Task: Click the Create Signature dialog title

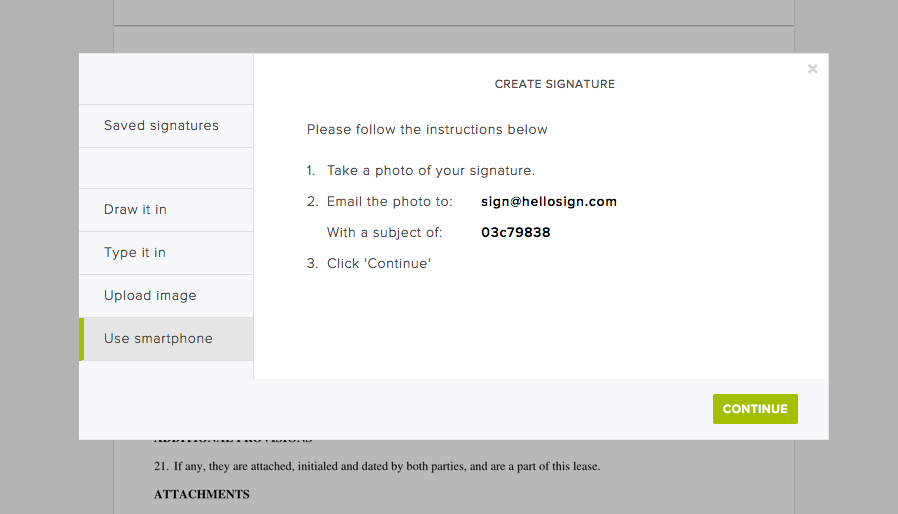Action: pos(555,85)
